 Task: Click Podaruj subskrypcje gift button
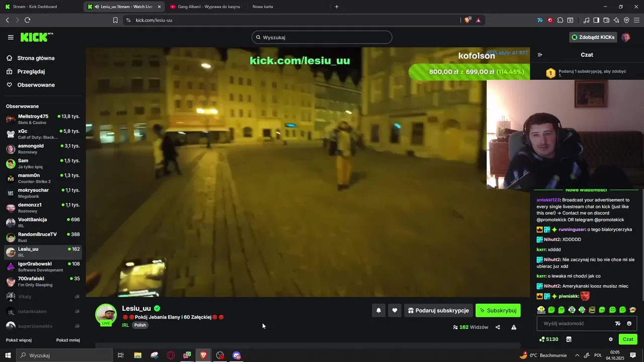pyautogui.click(x=439, y=311)
